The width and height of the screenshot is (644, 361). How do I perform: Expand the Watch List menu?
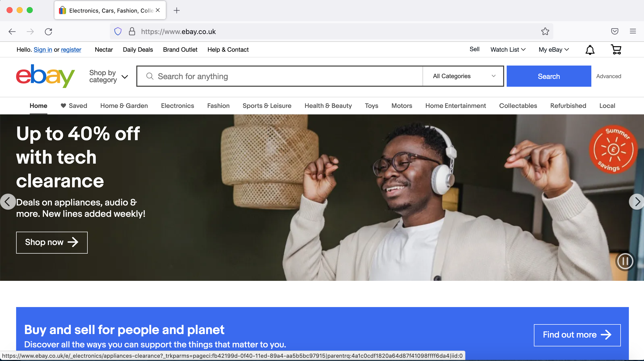[x=508, y=50]
